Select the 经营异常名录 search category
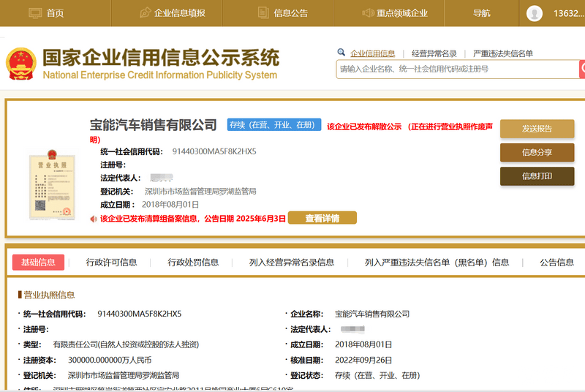This screenshot has width=585, height=392. coord(434,53)
